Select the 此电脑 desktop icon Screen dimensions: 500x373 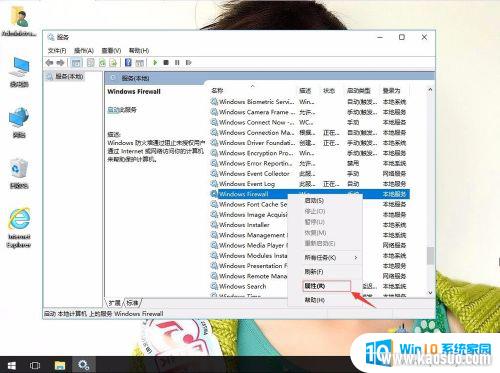click(19, 72)
